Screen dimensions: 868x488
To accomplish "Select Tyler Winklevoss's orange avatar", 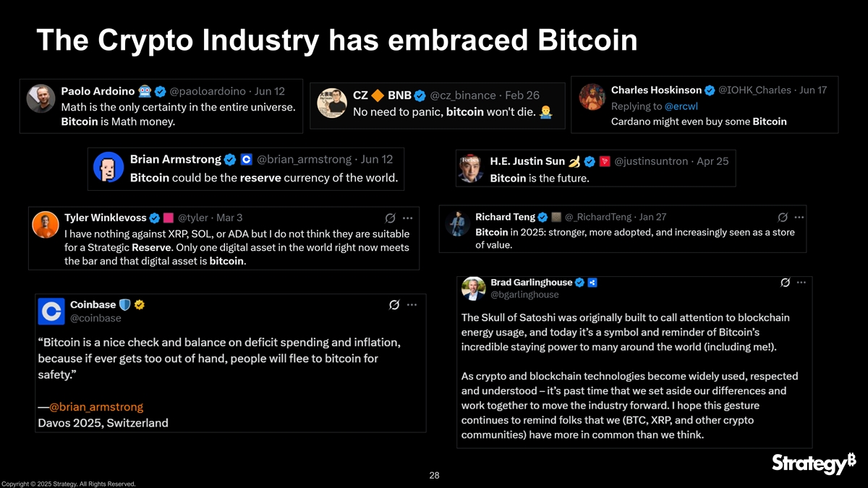I will pyautogui.click(x=46, y=224).
